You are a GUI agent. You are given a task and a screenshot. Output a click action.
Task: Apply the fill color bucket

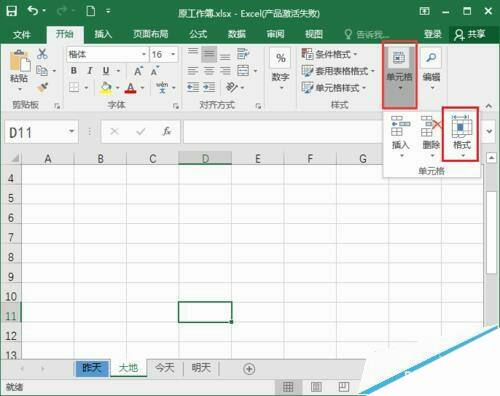pos(106,88)
